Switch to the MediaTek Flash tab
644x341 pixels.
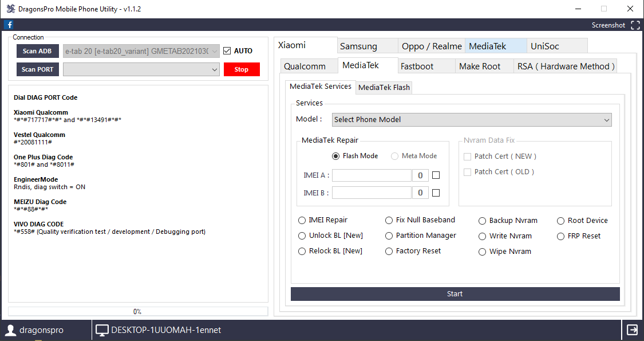(384, 87)
